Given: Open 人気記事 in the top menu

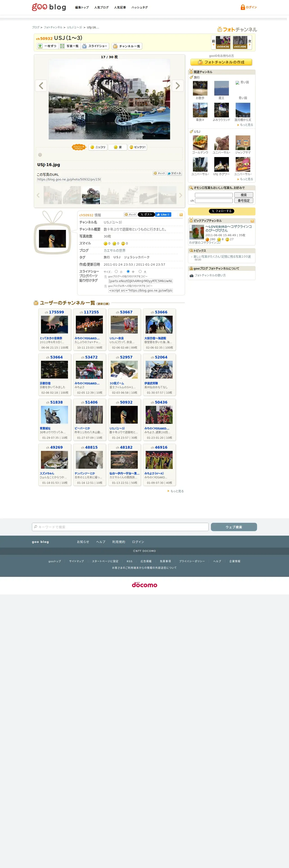Looking at the screenshot, I should pos(120,7).
